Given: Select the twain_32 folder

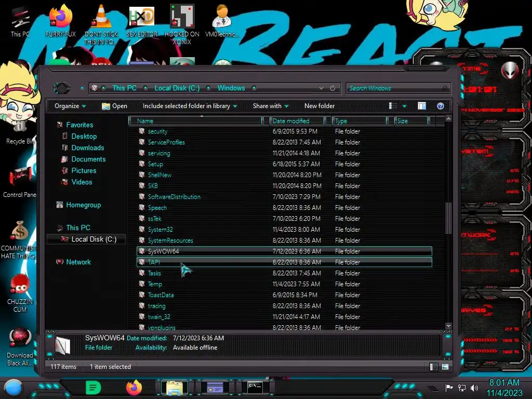Looking at the screenshot, I should pyautogui.click(x=284, y=317).
